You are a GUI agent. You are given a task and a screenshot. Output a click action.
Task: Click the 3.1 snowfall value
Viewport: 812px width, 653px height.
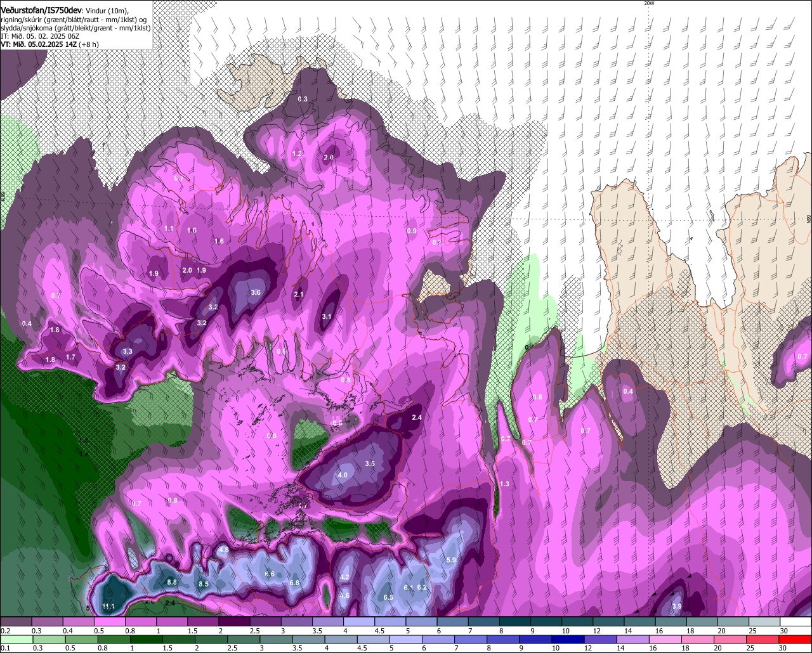327,316
